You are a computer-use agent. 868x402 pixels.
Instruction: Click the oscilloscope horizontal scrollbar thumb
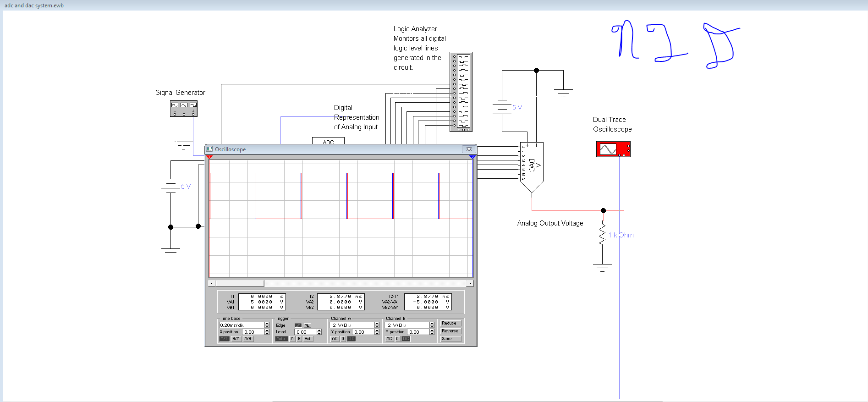coord(240,283)
